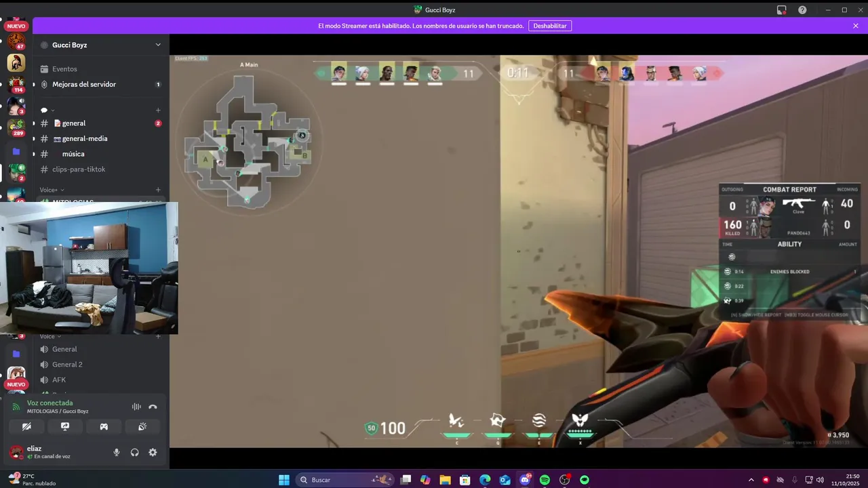Click the Buscar taskbar search box
This screenshot has height=488, width=868.
click(346, 480)
